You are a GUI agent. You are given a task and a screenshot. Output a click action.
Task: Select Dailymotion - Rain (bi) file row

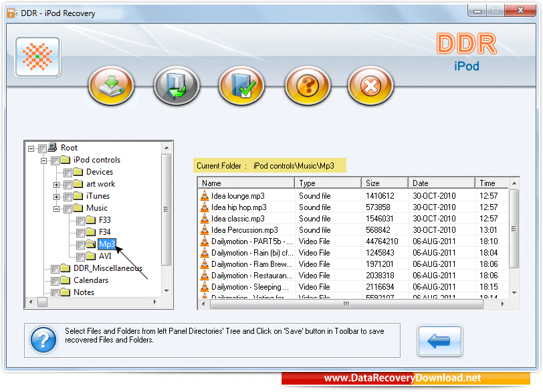353,253
